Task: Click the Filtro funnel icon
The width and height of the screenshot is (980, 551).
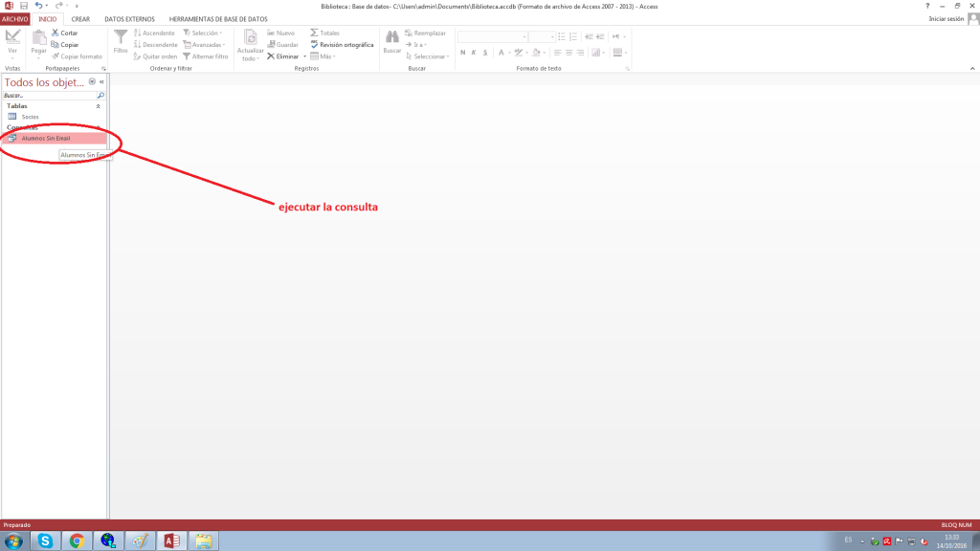Action: tap(121, 38)
